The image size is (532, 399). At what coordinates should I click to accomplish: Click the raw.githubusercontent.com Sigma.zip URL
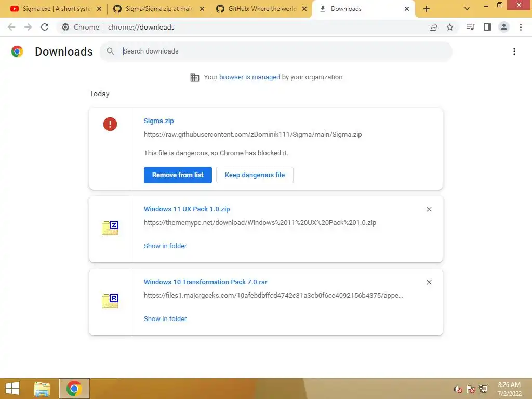point(253,135)
